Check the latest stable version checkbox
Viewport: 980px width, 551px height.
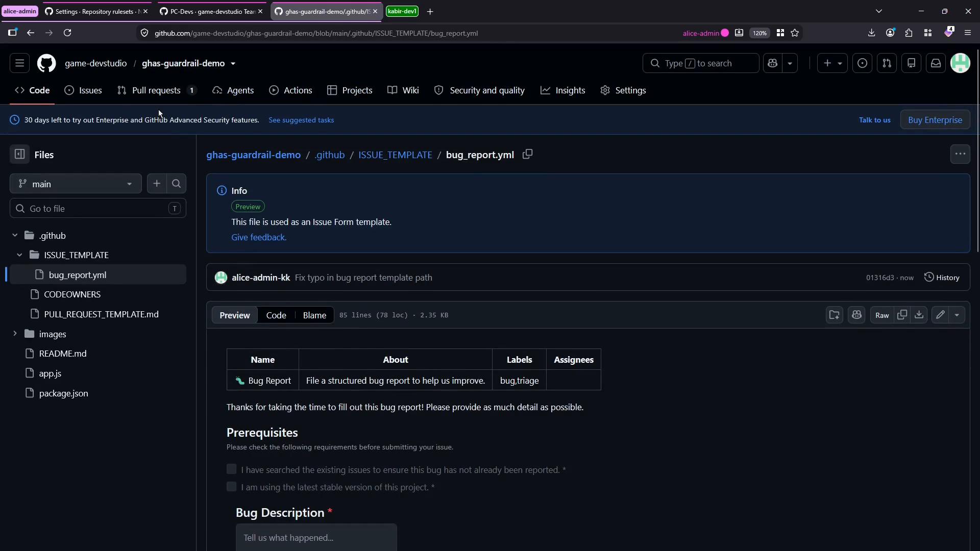coord(231,487)
